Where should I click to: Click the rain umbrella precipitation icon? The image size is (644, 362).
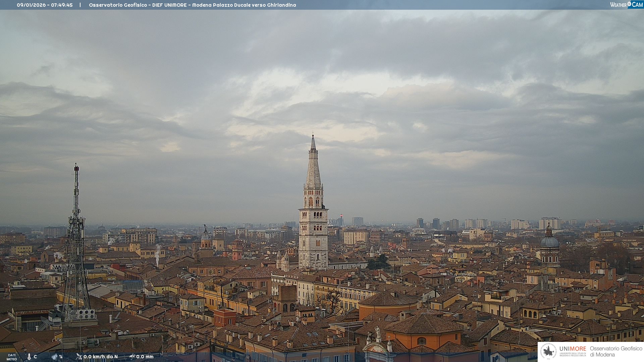click(132, 357)
